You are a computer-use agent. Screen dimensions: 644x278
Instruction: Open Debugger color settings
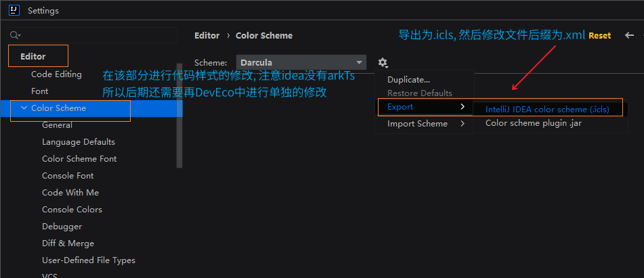click(62, 227)
